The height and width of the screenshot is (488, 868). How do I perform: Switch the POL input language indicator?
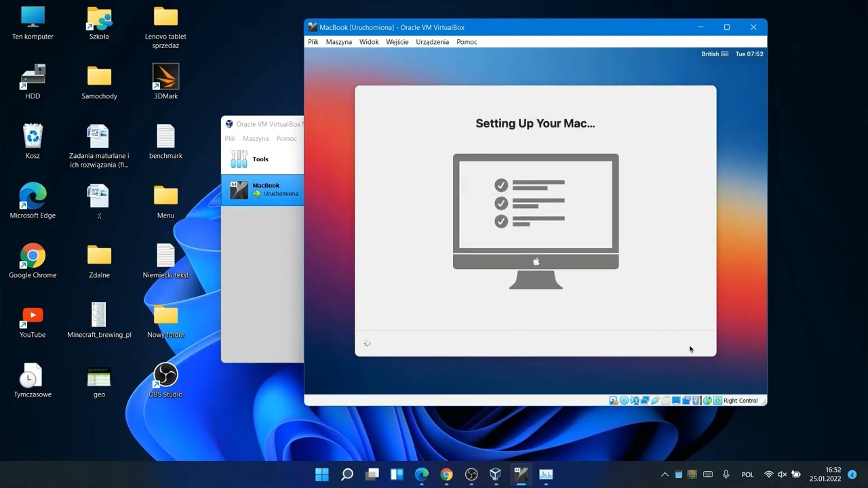pos(747,474)
